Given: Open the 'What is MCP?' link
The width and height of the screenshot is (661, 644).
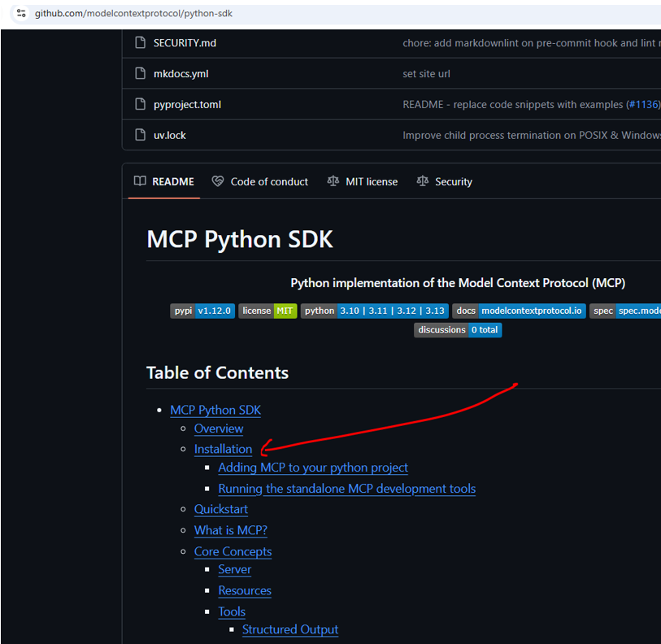Looking at the screenshot, I should click(x=230, y=530).
